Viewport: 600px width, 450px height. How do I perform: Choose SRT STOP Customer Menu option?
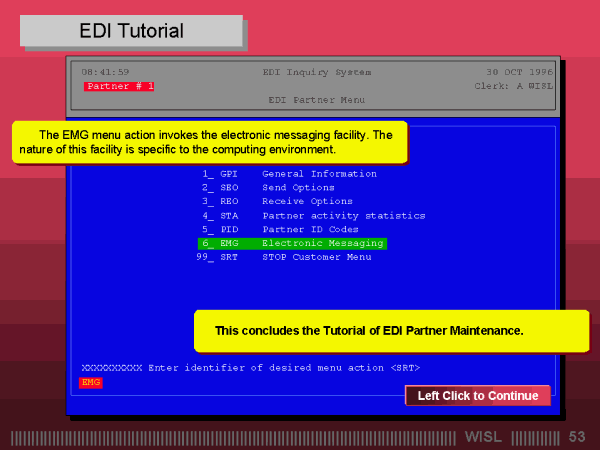[283, 257]
